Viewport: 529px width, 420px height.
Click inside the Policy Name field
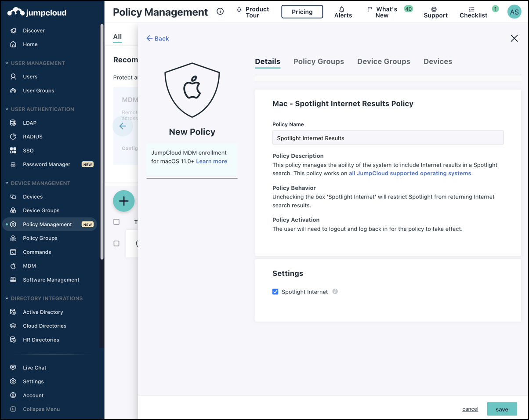(x=388, y=137)
